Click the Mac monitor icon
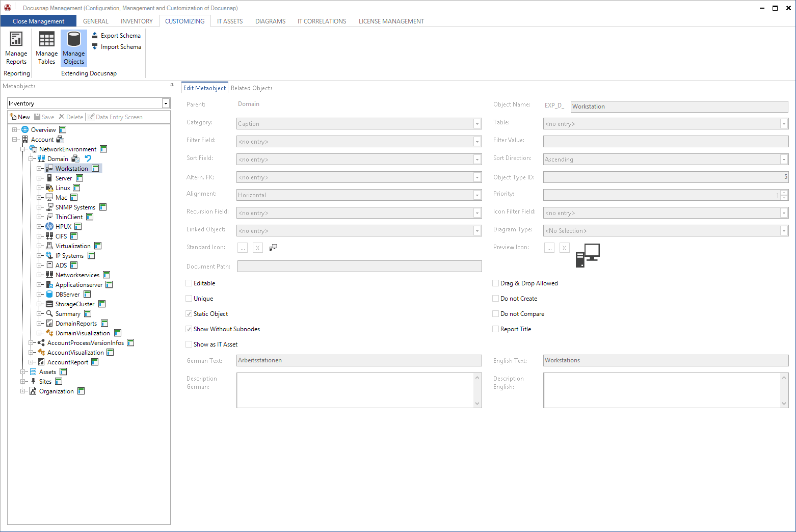This screenshot has height=532, width=796. (49, 197)
